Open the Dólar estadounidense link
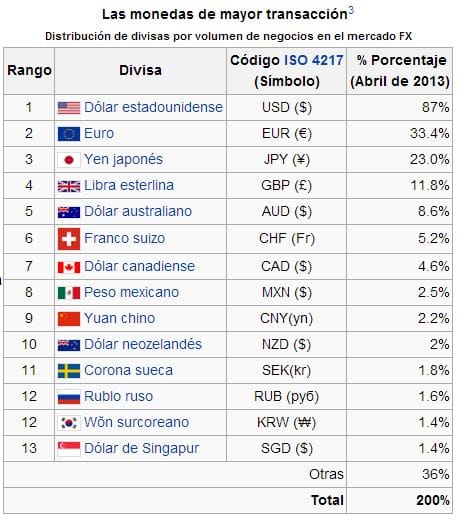 tap(153, 107)
